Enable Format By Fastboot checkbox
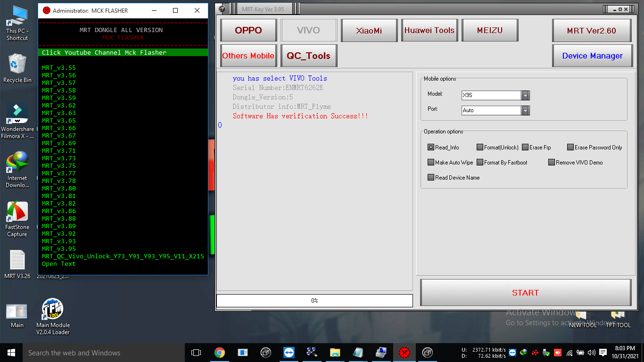Screen dimensions: 644x362 coord(480,163)
